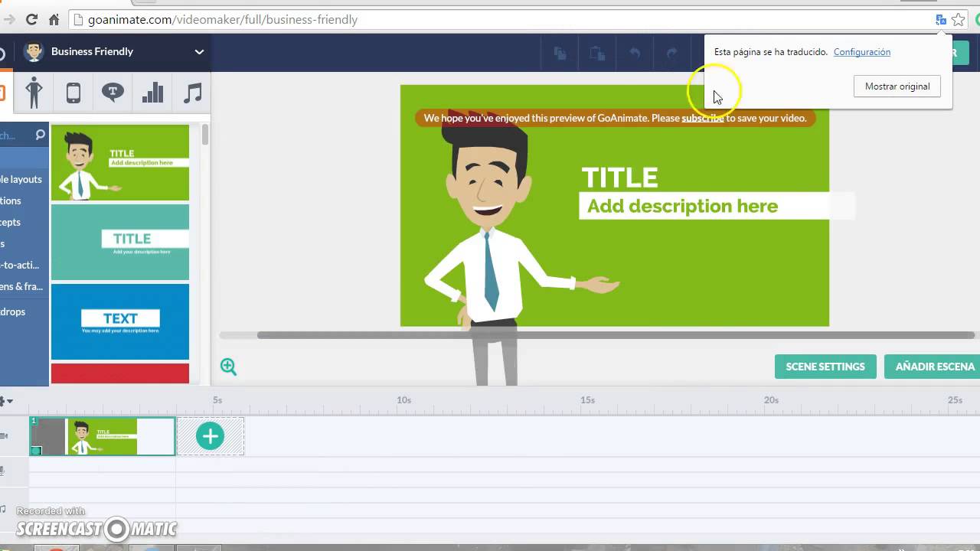The width and height of the screenshot is (980, 551).
Task: Select the 'ple layouts' category
Action: [x=21, y=179]
